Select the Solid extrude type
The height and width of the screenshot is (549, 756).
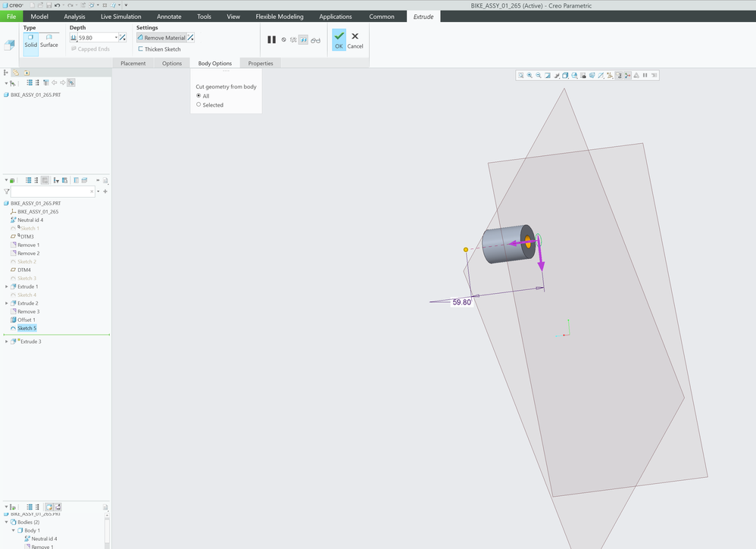click(x=30, y=40)
